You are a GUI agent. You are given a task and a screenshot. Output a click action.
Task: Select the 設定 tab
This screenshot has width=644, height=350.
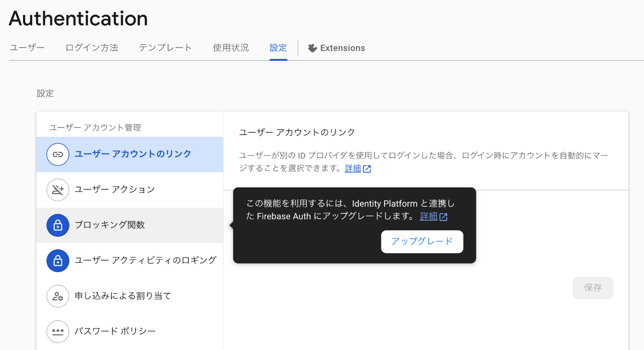(x=278, y=48)
